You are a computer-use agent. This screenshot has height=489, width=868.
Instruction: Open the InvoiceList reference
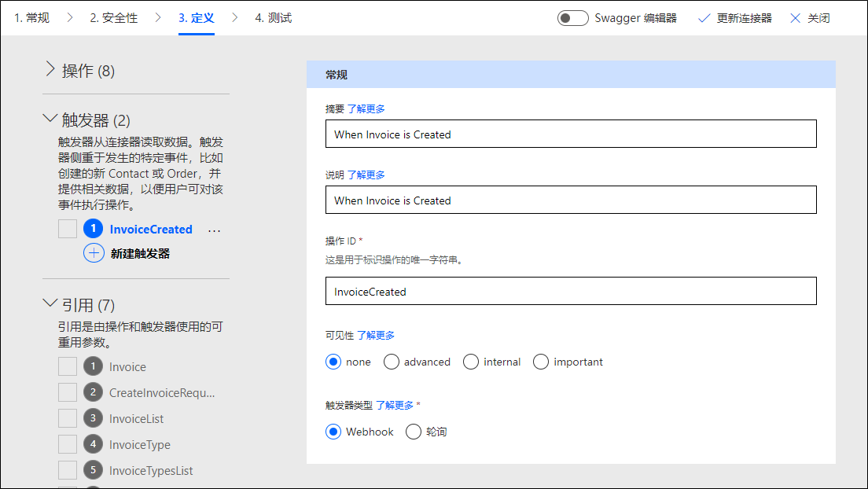(x=136, y=419)
